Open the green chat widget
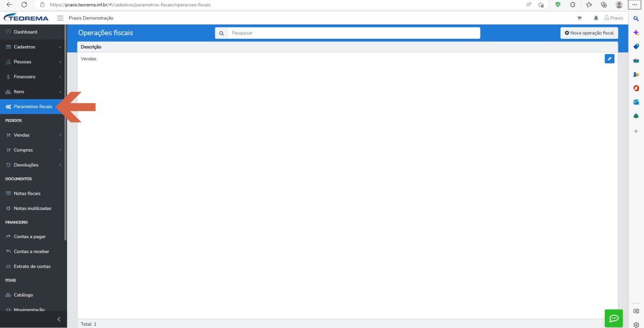Image resolution: width=644 pixels, height=328 pixels. [x=614, y=318]
